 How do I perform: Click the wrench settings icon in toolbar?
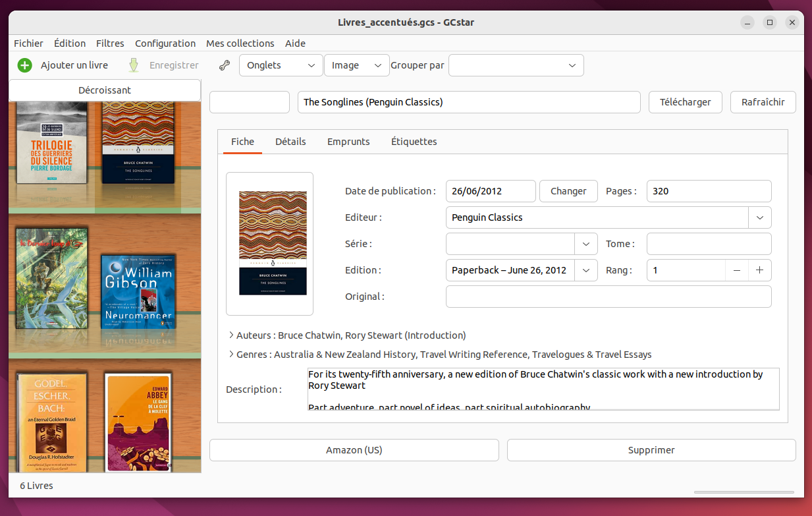224,65
